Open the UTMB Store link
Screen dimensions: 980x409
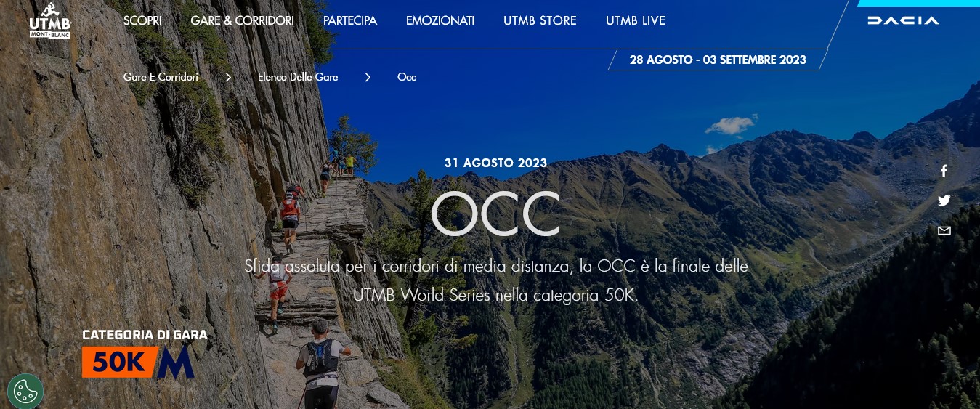pyautogui.click(x=540, y=20)
